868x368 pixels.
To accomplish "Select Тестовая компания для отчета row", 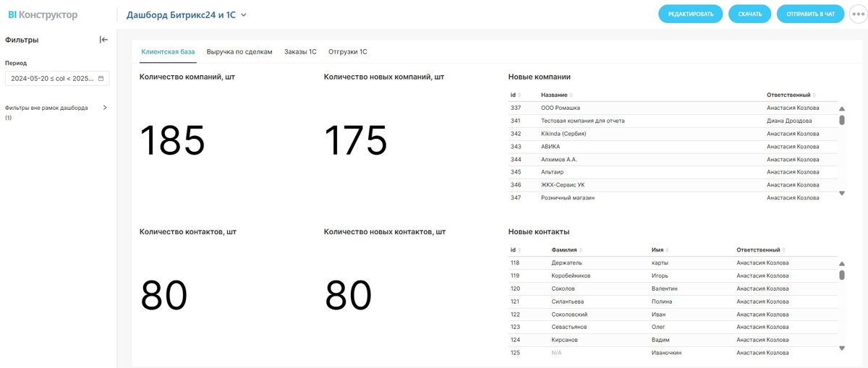I will (x=673, y=121).
